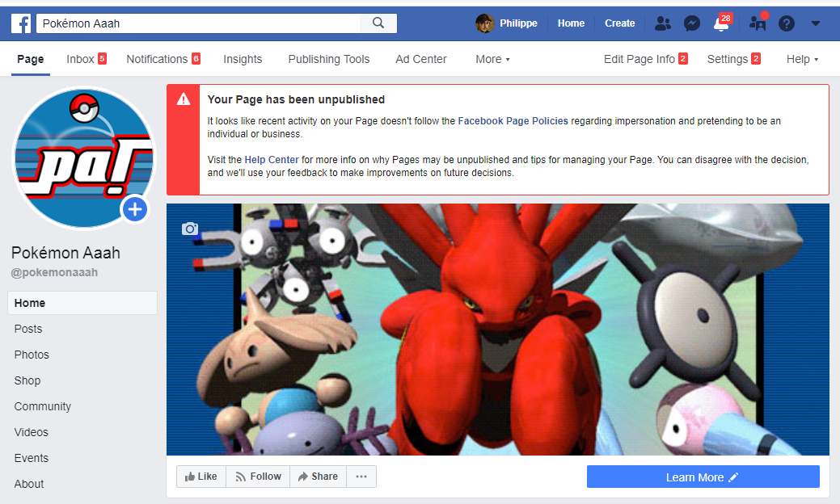Open Videos in the sidebar

click(x=31, y=432)
